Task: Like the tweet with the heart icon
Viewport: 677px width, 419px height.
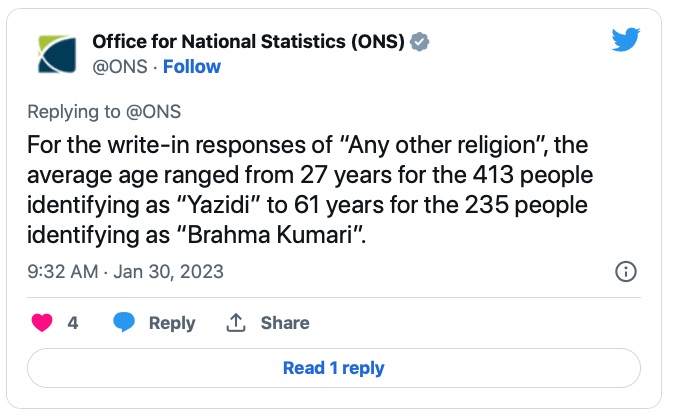Action: tap(43, 323)
